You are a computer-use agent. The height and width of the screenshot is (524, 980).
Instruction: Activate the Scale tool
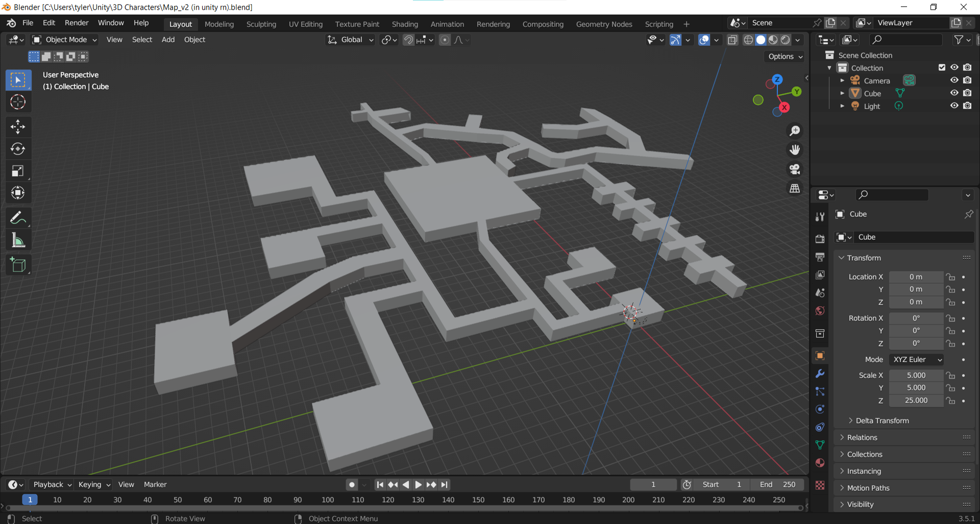18,171
